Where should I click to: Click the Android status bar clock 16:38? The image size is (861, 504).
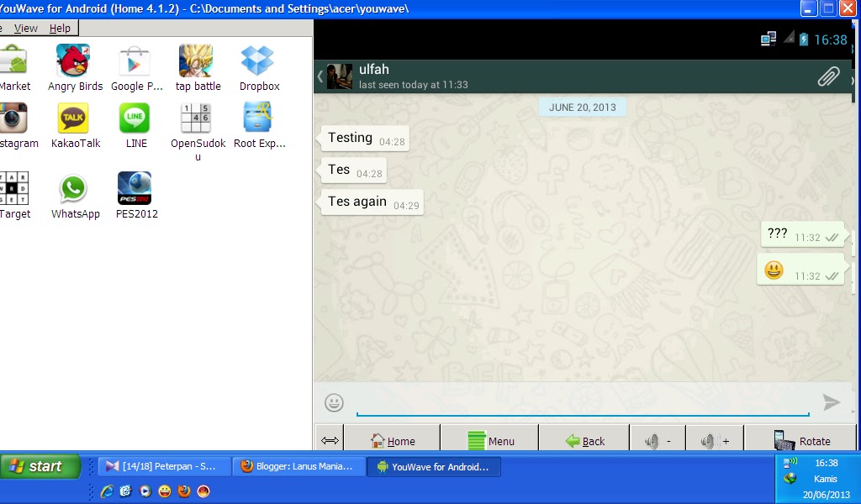point(830,39)
